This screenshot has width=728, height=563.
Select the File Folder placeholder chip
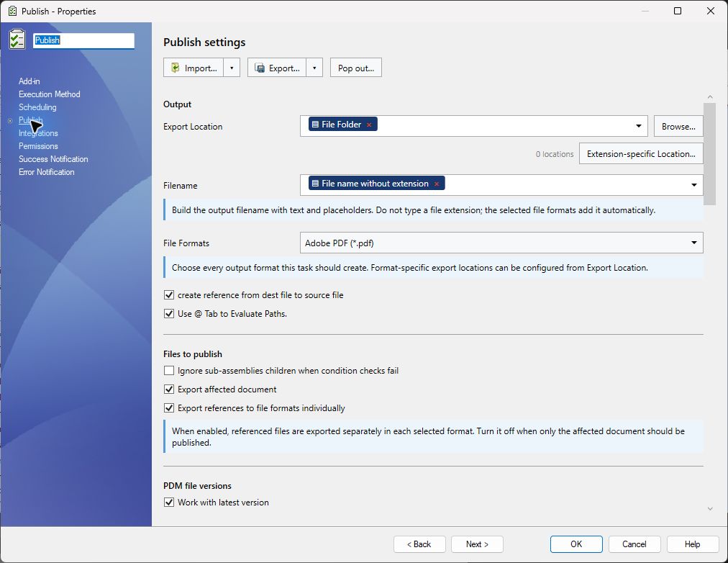[x=341, y=125]
